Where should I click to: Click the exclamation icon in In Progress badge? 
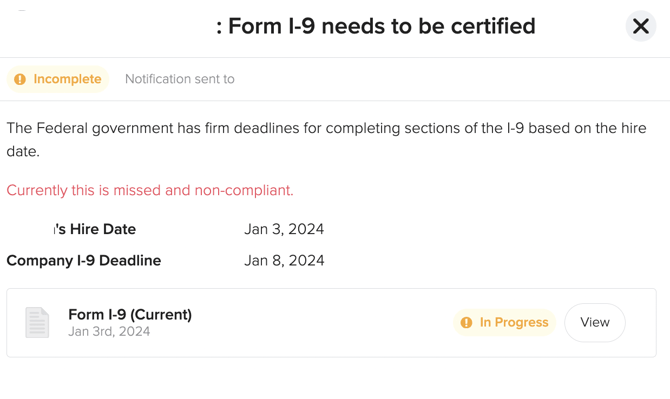[466, 323]
